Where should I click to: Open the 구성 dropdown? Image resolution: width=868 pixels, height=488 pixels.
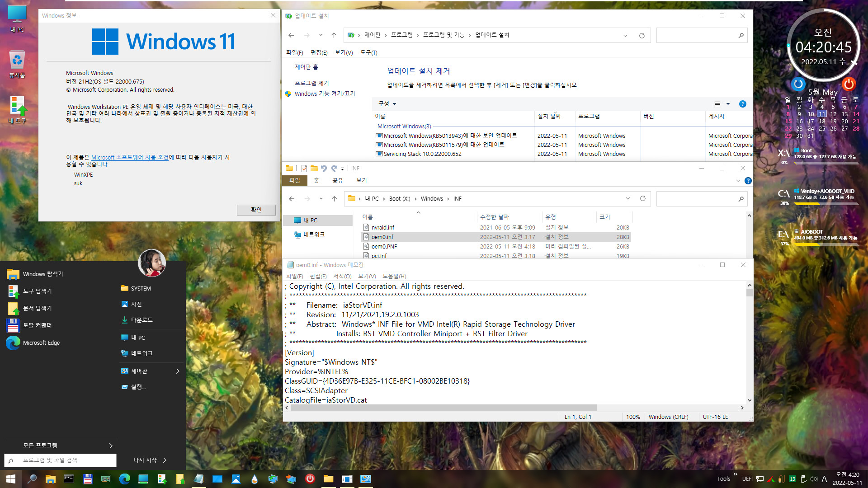(387, 104)
